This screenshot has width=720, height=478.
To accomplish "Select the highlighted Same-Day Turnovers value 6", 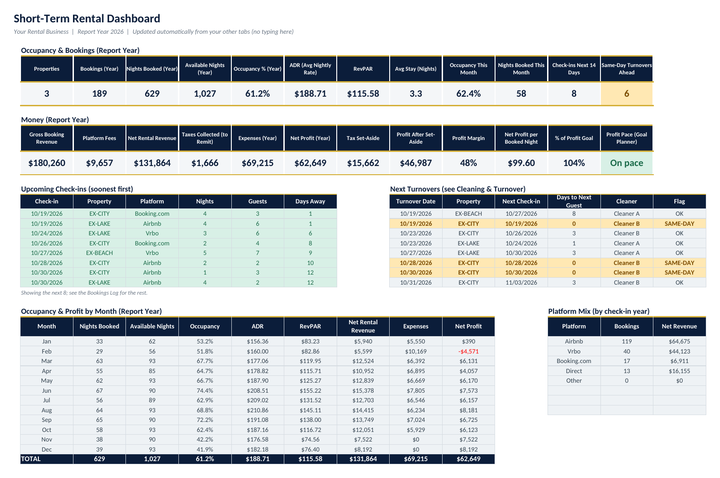I will click(x=626, y=94).
